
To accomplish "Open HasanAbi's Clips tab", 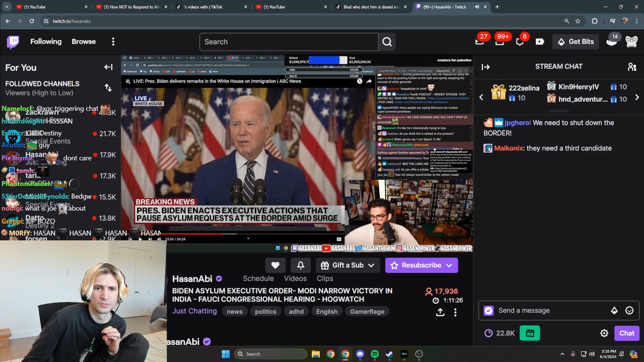I will point(325,279).
